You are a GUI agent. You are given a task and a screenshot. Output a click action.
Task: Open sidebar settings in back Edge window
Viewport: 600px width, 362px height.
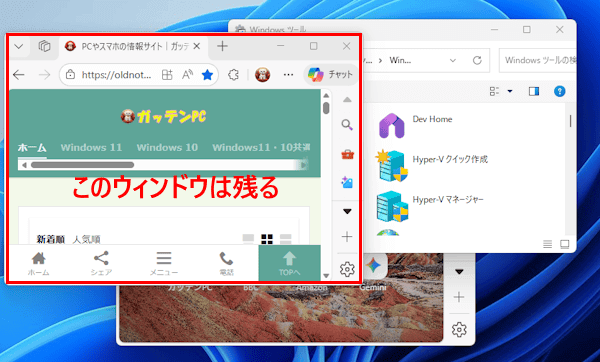[x=459, y=329]
